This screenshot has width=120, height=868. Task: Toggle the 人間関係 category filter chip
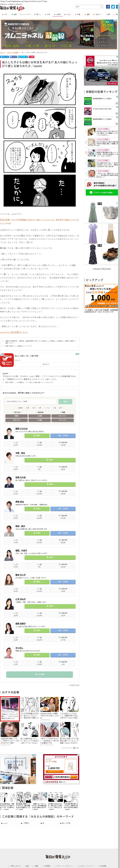(20, 408)
